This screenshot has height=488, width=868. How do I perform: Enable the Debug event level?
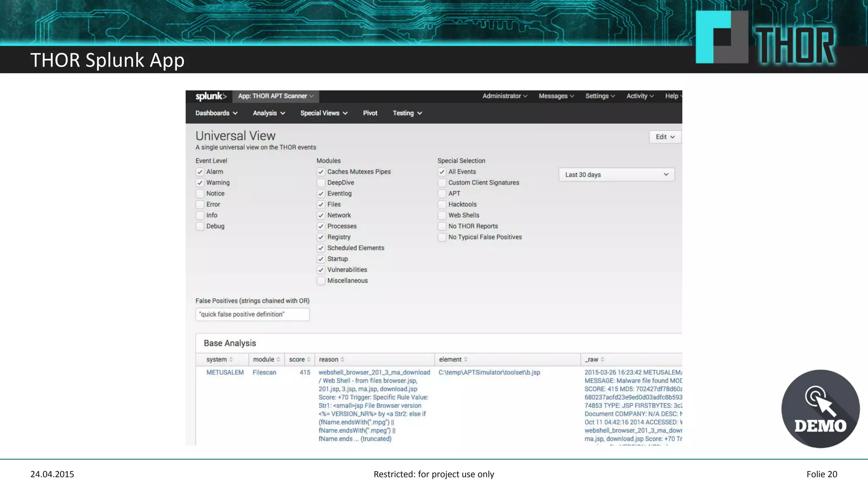point(200,226)
